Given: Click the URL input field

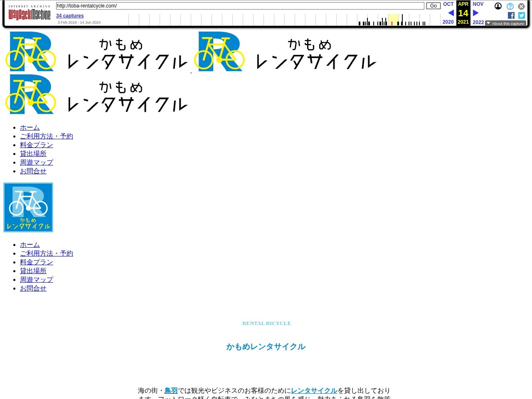Looking at the screenshot, I should pyautogui.click(x=240, y=6).
